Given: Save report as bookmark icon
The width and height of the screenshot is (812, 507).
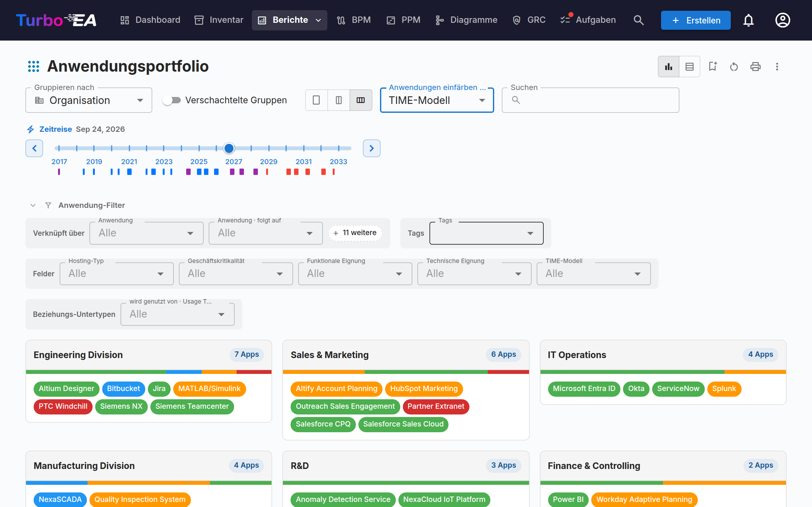Looking at the screenshot, I should pos(712,67).
